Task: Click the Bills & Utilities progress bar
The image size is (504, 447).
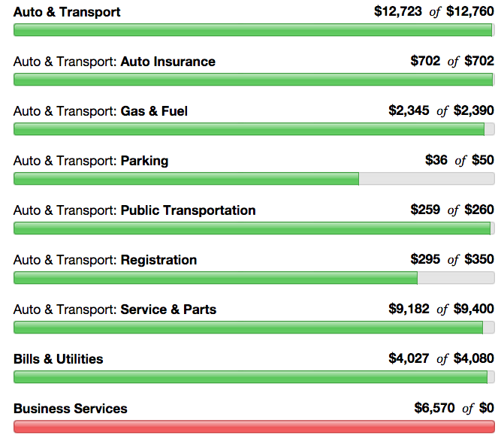Action: tap(254, 377)
